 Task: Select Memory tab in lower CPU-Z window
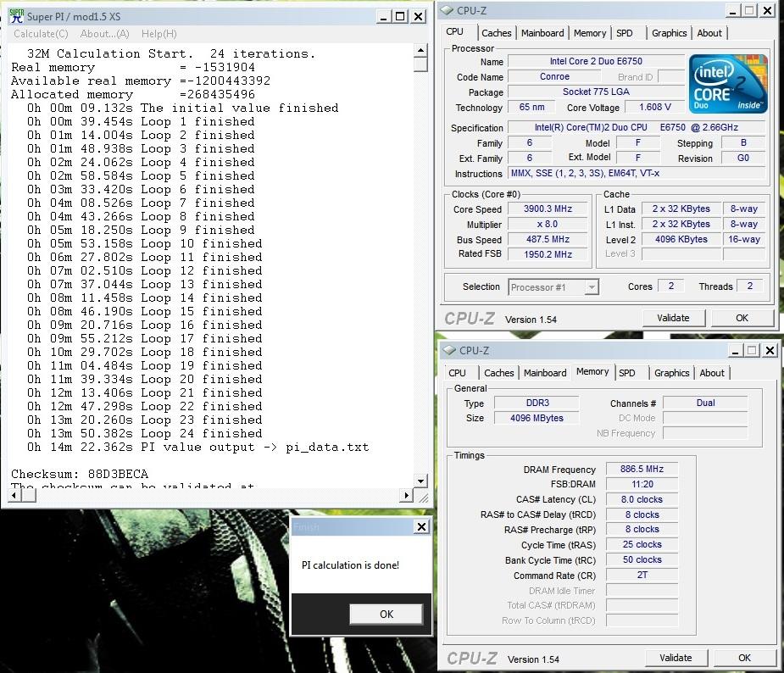[x=592, y=371]
